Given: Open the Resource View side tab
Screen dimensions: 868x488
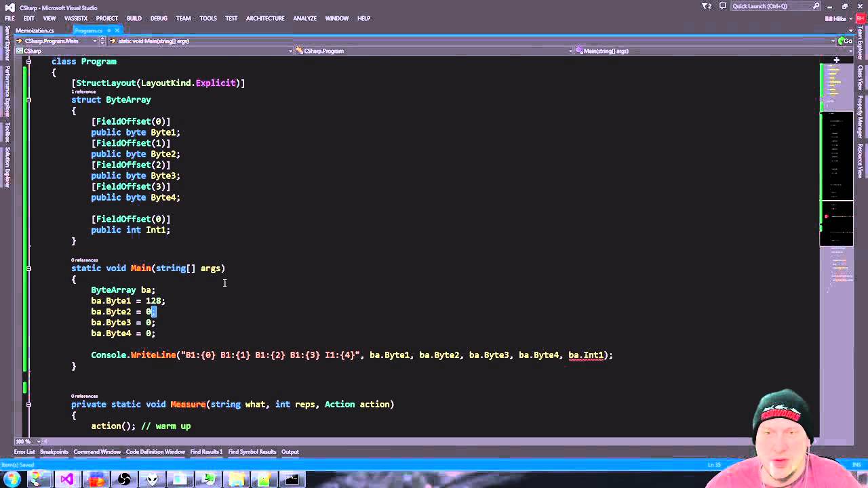Looking at the screenshot, I should [x=861, y=161].
